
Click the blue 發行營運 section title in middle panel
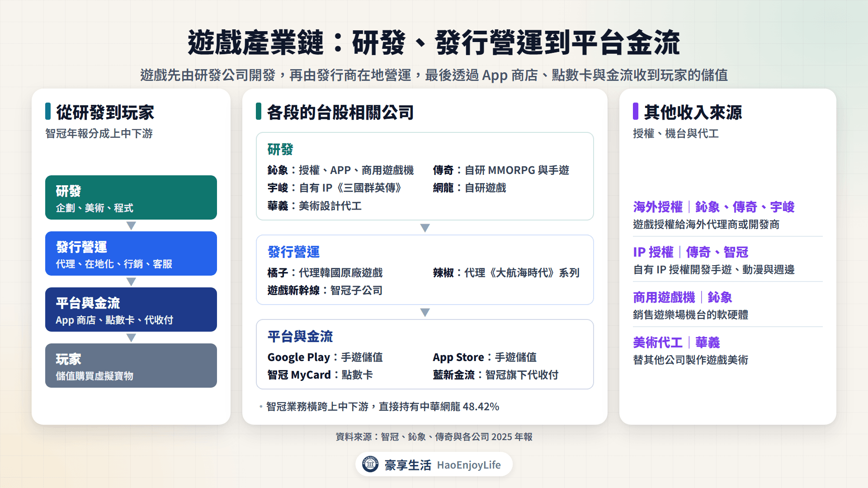click(x=293, y=252)
